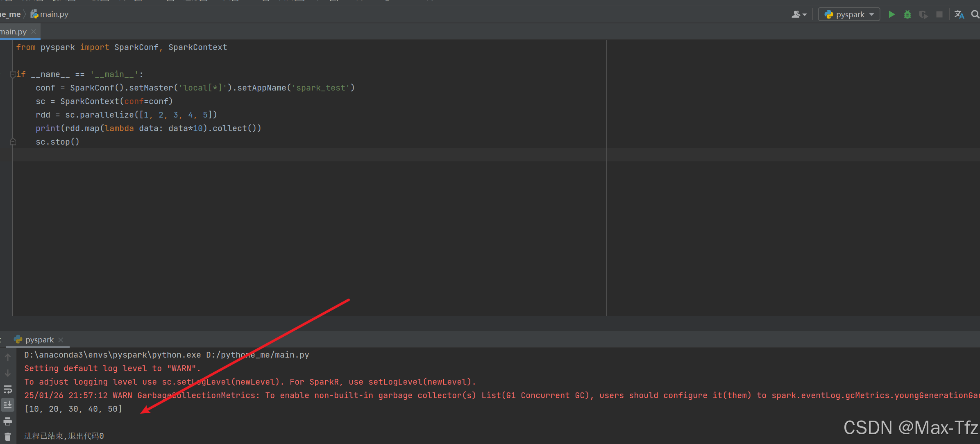The width and height of the screenshot is (980, 444).
Task: Open pyspark run configuration dropdown
Action: click(849, 14)
